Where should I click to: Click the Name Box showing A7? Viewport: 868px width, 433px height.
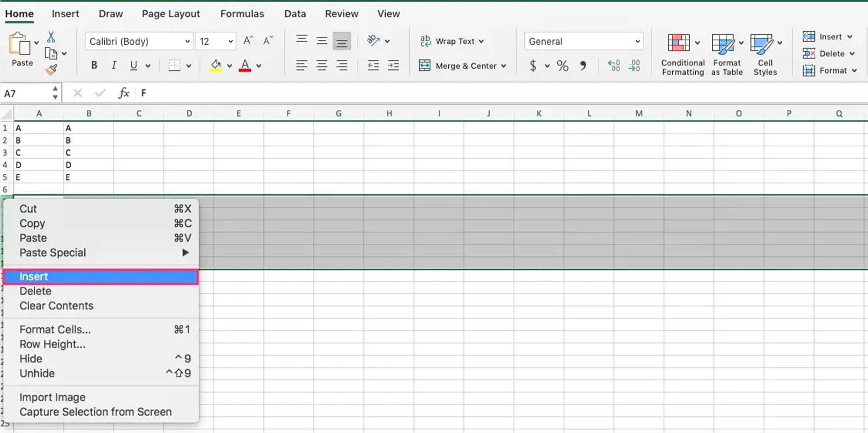tap(26, 93)
